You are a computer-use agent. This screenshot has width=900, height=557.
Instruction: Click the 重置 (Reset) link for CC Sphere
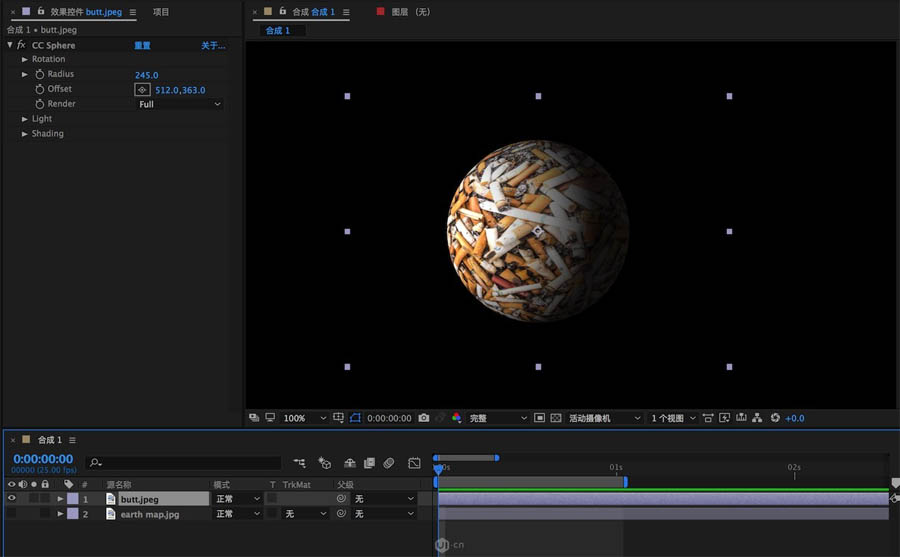[x=143, y=46]
